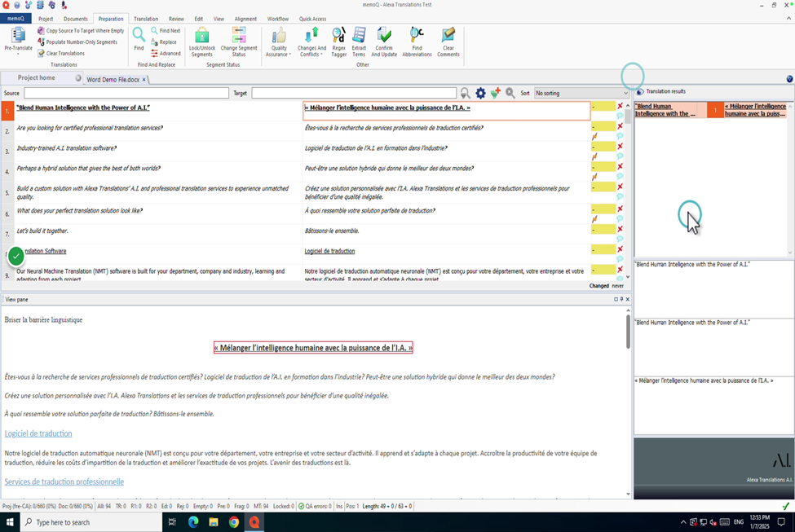
Task: Click Copy Source To Target Where Empty
Action: (x=81, y=31)
